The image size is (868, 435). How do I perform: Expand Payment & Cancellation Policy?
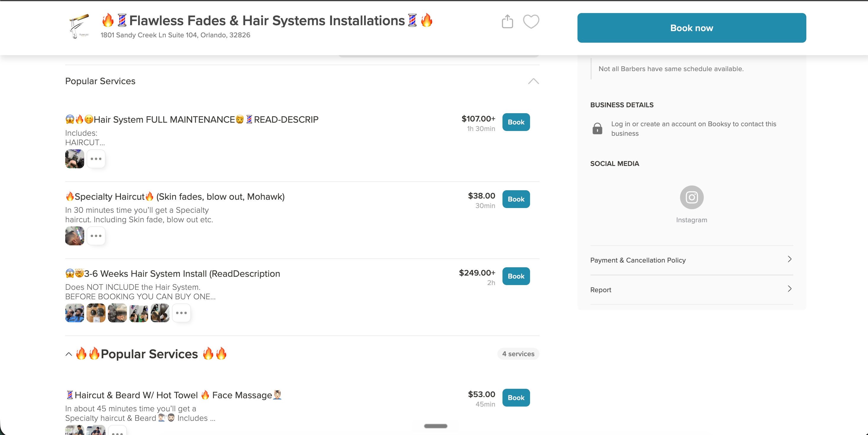(x=691, y=260)
